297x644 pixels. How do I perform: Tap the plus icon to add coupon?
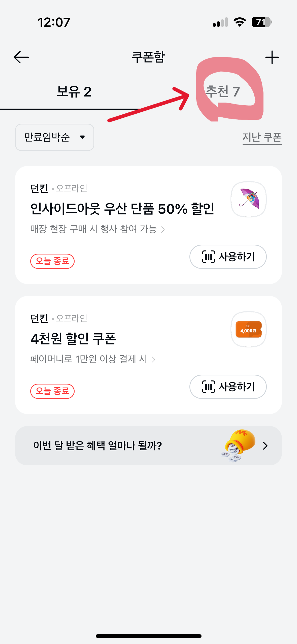click(272, 57)
